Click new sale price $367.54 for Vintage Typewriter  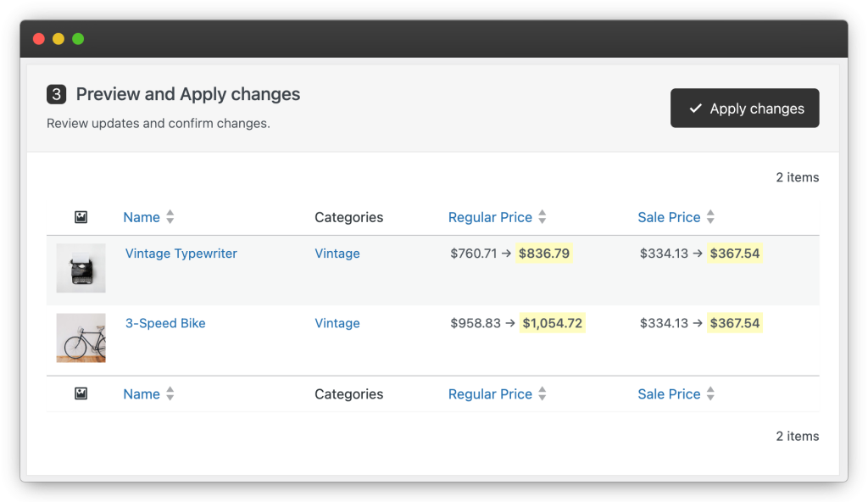coord(735,254)
